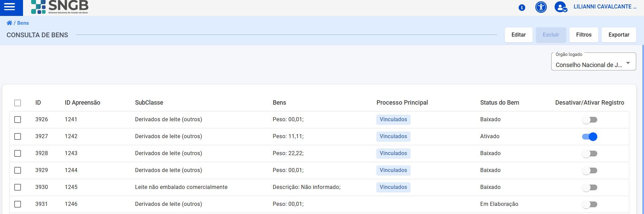Open the hamburger navigation menu
644x214 pixels.
[x=10, y=7]
